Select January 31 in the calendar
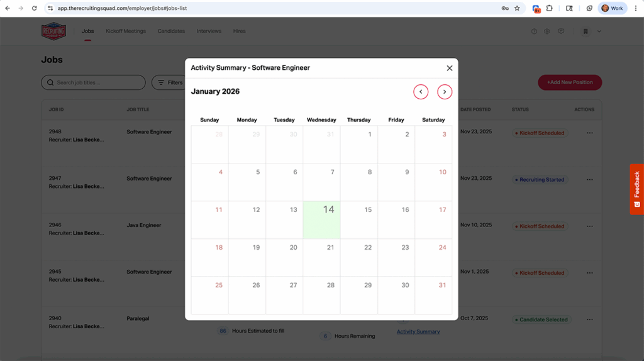 [433, 296]
